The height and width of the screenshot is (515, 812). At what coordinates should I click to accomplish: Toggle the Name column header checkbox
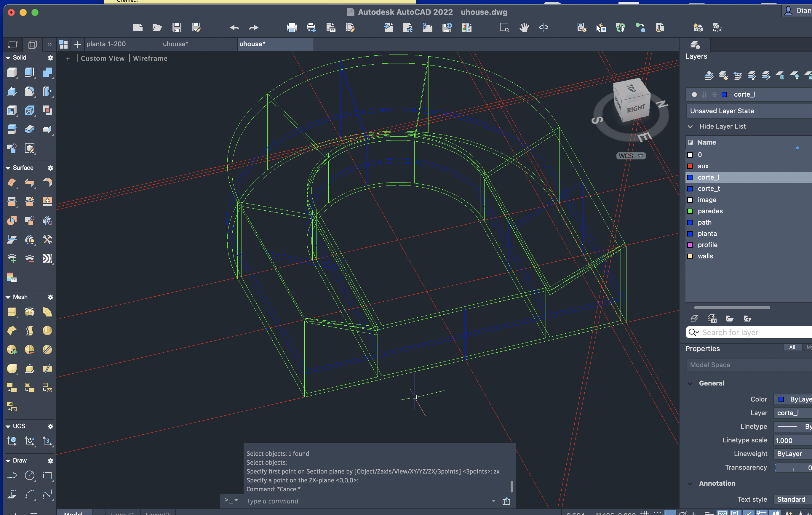point(690,142)
